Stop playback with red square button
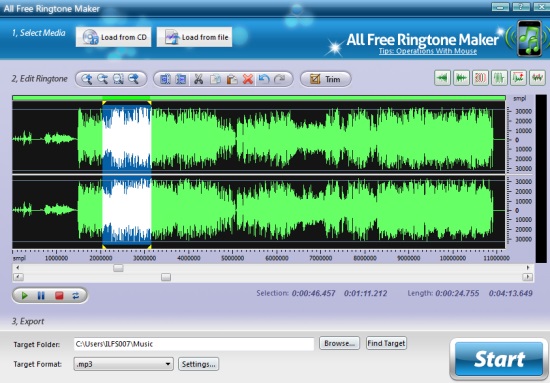 click(x=59, y=296)
